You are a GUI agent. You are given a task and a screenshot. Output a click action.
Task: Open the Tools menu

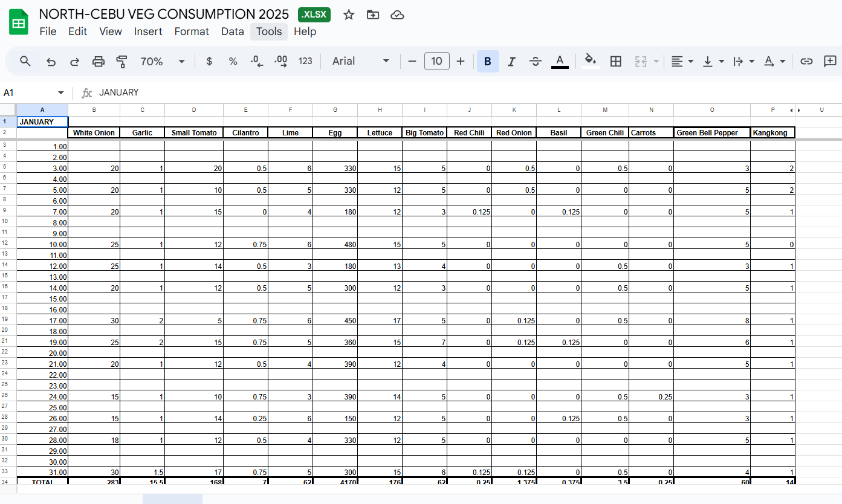(x=269, y=31)
